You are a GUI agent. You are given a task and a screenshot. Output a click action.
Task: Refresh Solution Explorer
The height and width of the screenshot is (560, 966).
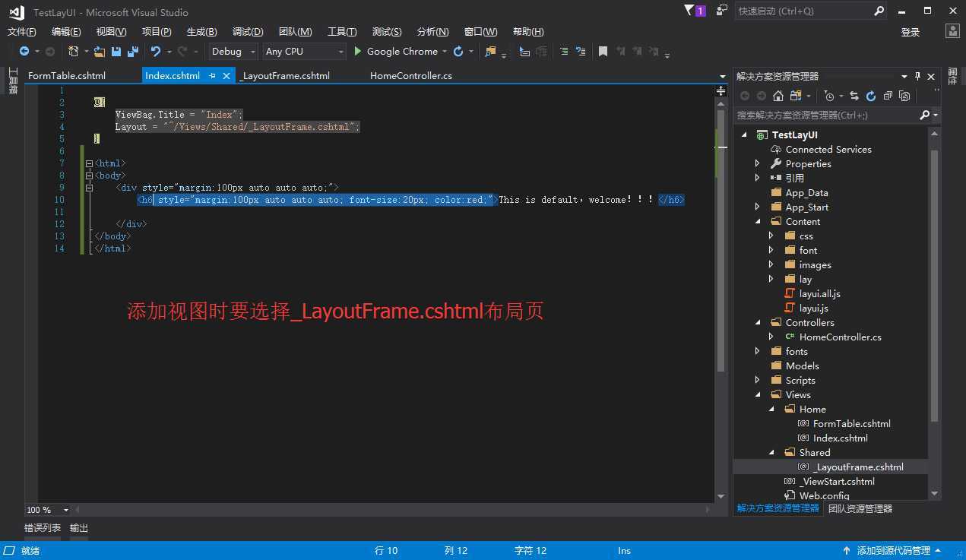click(x=871, y=96)
